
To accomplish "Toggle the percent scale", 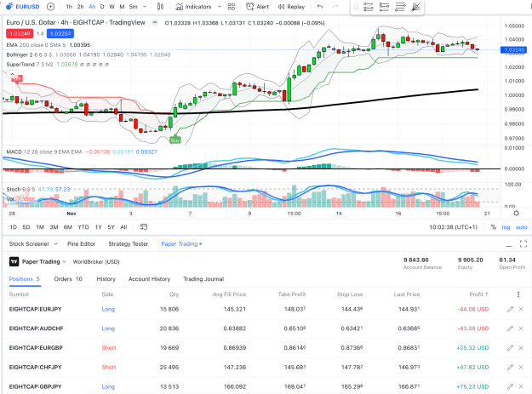I will (494, 227).
